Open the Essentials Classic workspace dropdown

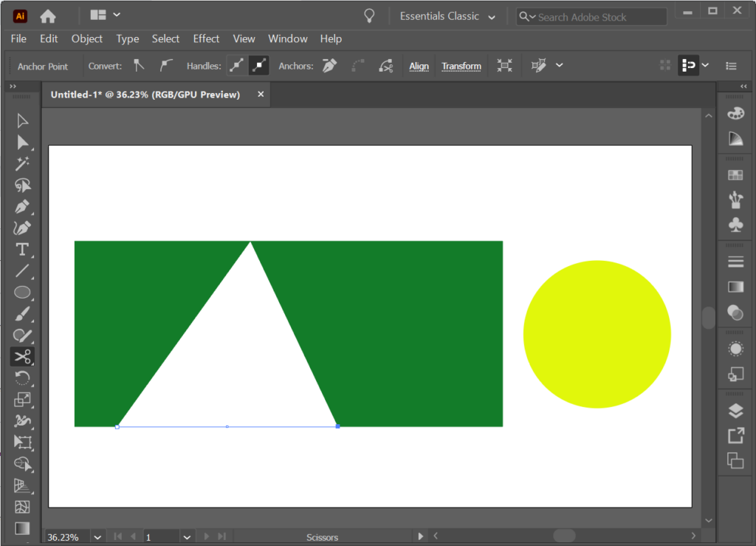click(x=447, y=16)
